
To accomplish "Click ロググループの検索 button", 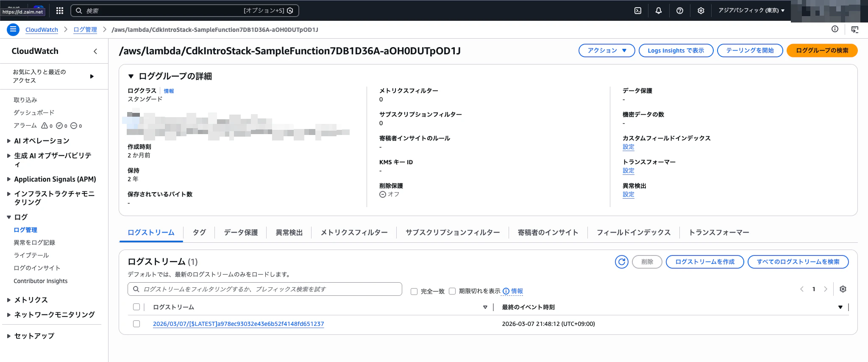I will click(822, 51).
